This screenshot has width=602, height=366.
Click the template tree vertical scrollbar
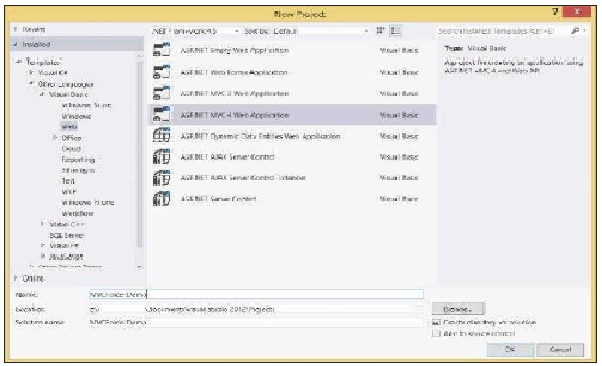(x=140, y=154)
